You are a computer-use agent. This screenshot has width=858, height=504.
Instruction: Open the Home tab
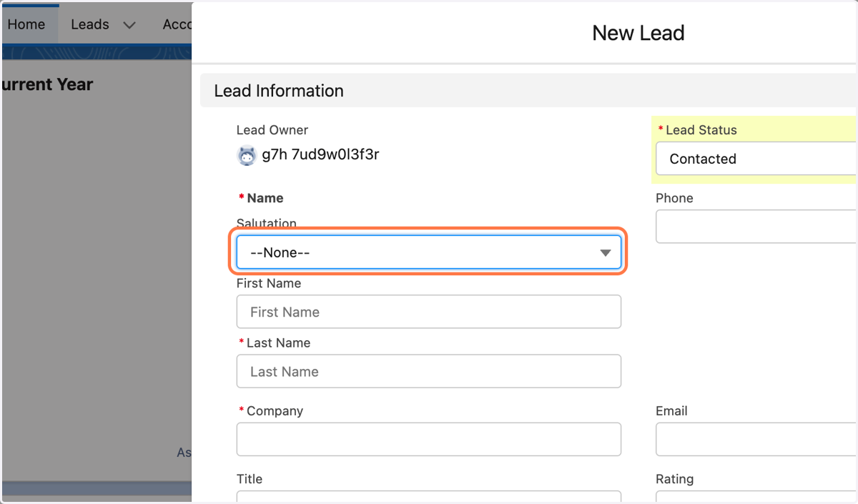(x=26, y=24)
